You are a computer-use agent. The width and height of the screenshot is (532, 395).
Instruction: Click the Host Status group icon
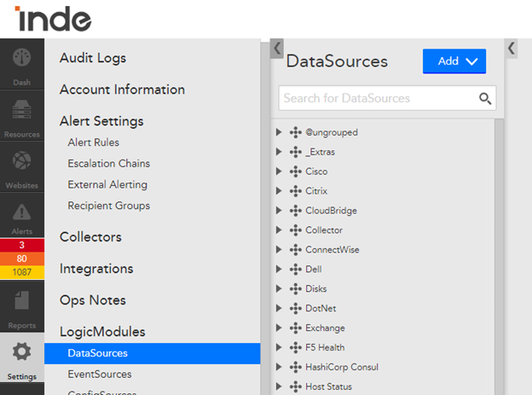tap(296, 386)
